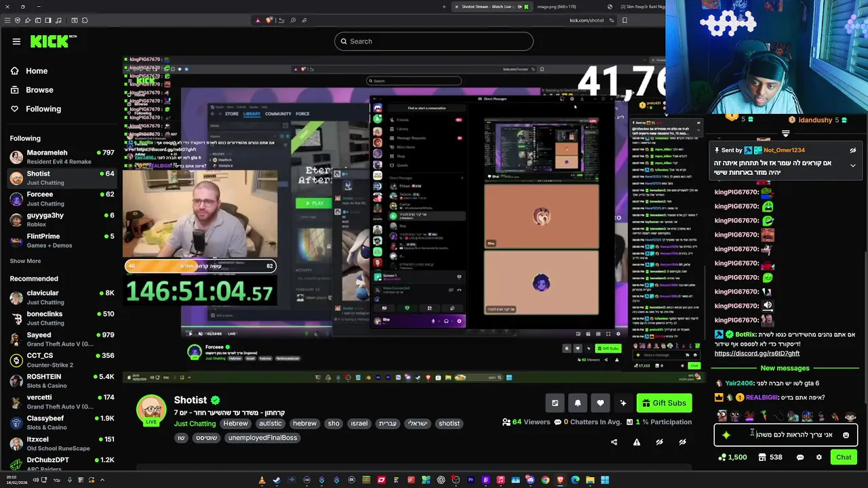
Task: Open Forceee channel from Following list
Action: pos(62,199)
